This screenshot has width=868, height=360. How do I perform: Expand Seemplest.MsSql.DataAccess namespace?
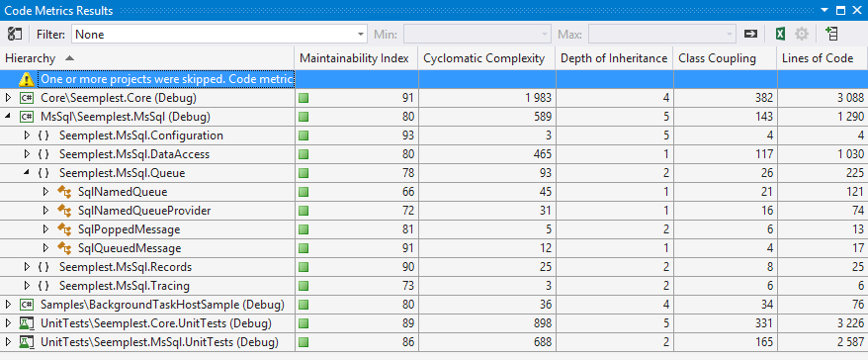pyautogui.click(x=27, y=154)
